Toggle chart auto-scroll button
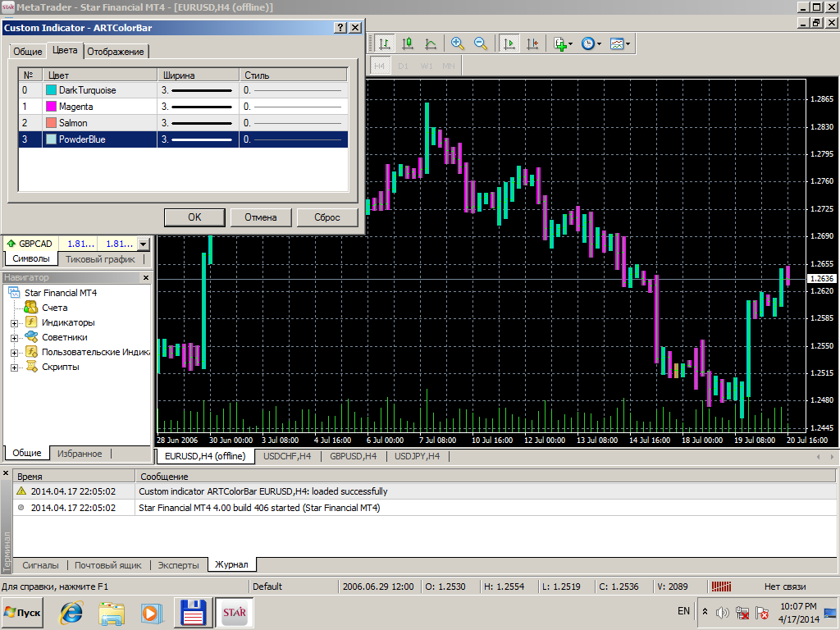Viewport: 840px width, 630px height. pyautogui.click(x=509, y=43)
